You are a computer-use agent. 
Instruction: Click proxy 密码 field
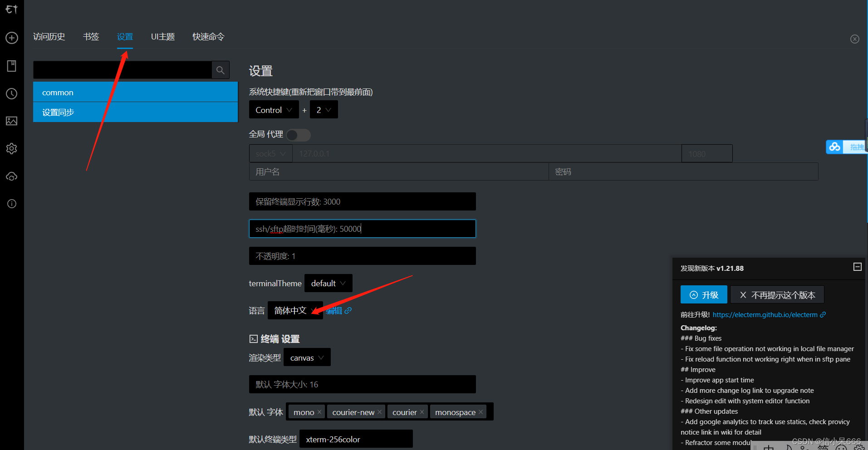[683, 172]
